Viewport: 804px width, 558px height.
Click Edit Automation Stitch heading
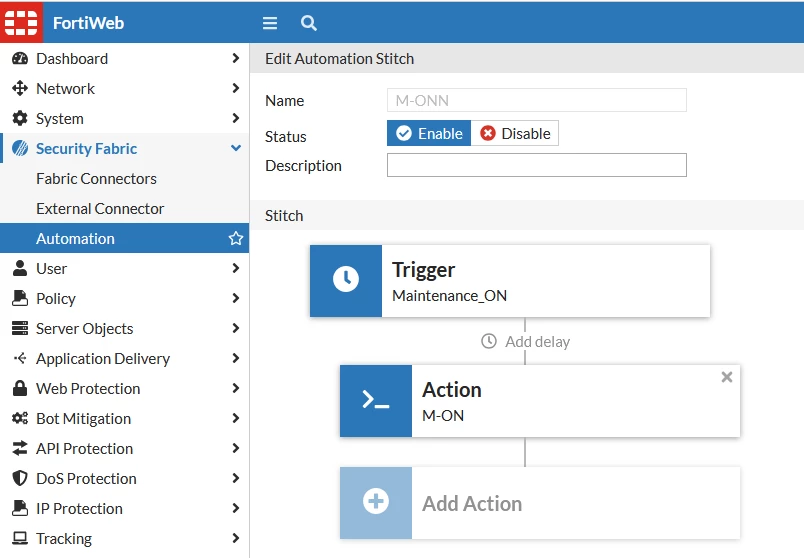point(339,58)
